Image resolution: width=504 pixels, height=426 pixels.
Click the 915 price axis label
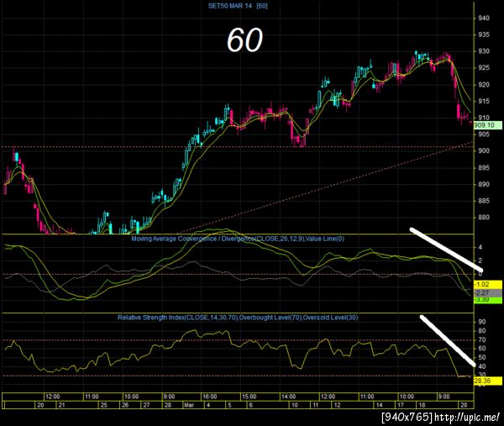pos(484,102)
